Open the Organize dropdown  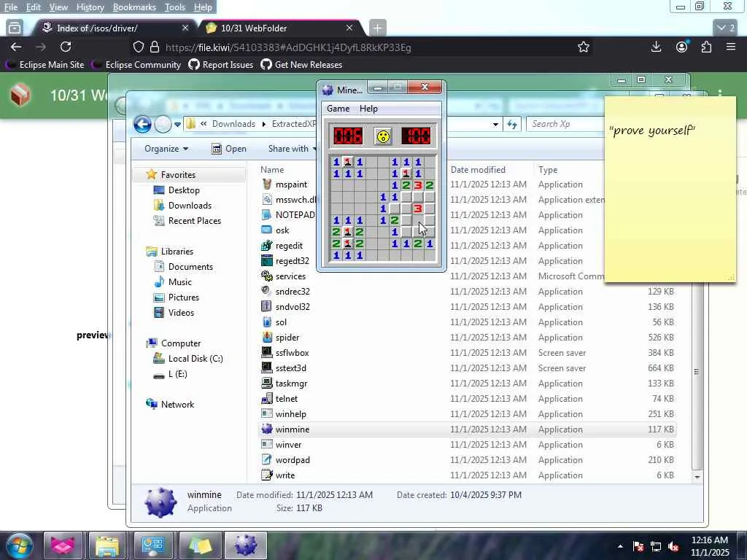coord(166,149)
